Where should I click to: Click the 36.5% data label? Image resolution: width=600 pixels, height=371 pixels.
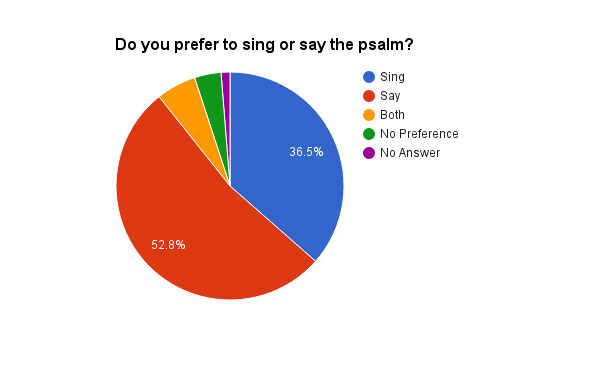(x=306, y=152)
